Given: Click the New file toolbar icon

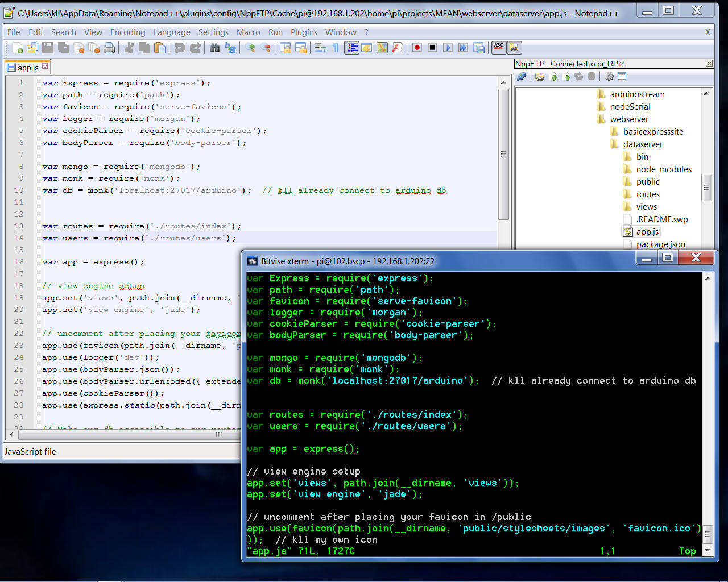Looking at the screenshot, I should click(18, 48).
